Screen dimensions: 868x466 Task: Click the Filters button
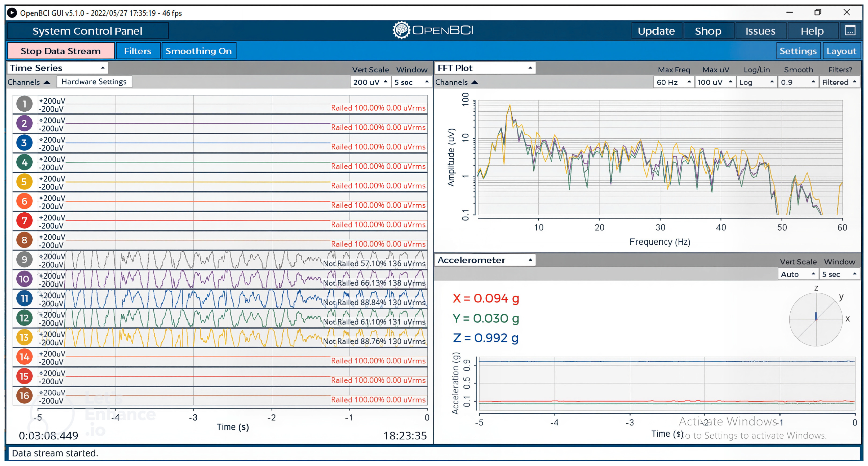(138, 51)
